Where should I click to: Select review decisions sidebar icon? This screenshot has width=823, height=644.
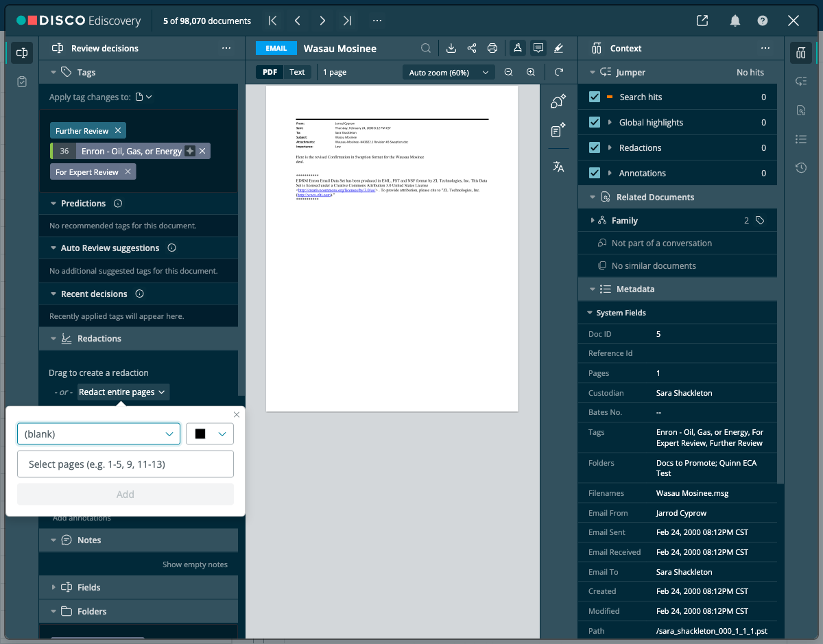(x=22, y=53)
